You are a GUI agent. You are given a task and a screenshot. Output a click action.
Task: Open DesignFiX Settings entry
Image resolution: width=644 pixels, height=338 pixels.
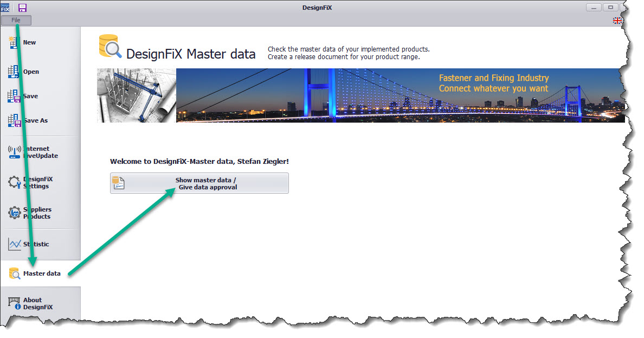(x=38, y=183)
